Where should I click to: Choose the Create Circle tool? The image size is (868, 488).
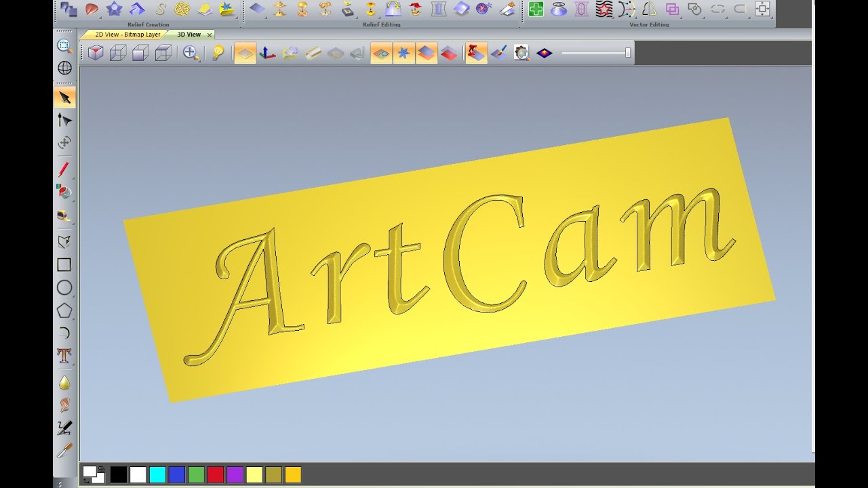pos(64,287)
